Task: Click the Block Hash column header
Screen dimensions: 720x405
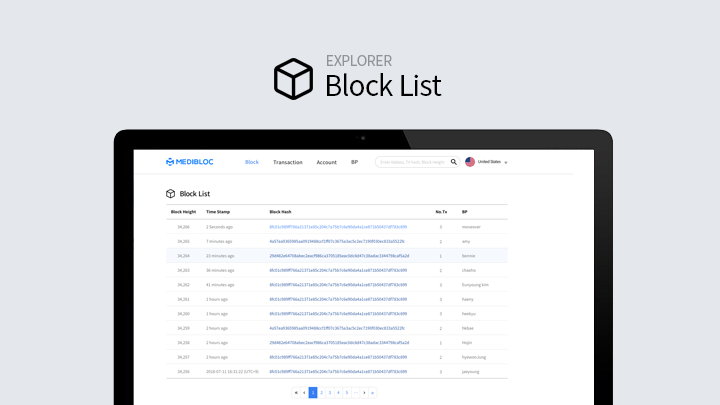Action: (x=280, y=212)
